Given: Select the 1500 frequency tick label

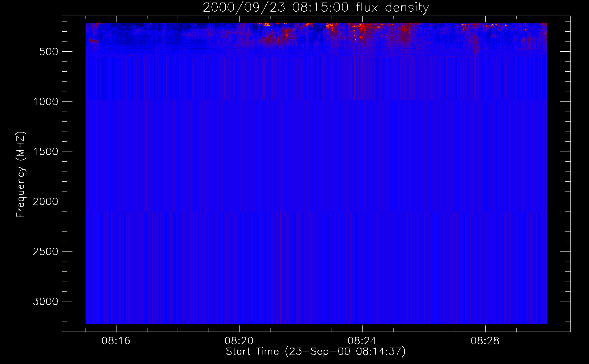Looking at the screenshot, I should pyautogui.click(x=46, y=151).
